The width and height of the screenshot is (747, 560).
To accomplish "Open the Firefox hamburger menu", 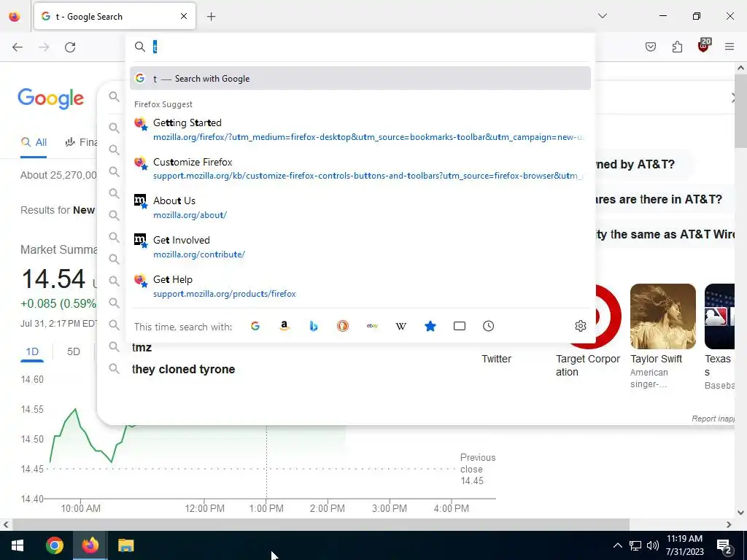I will click(x=729, y=47).
